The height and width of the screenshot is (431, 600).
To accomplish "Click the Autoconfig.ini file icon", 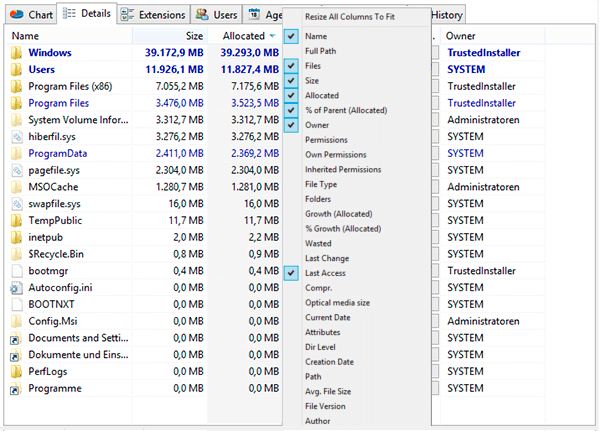I will point(16,288).
